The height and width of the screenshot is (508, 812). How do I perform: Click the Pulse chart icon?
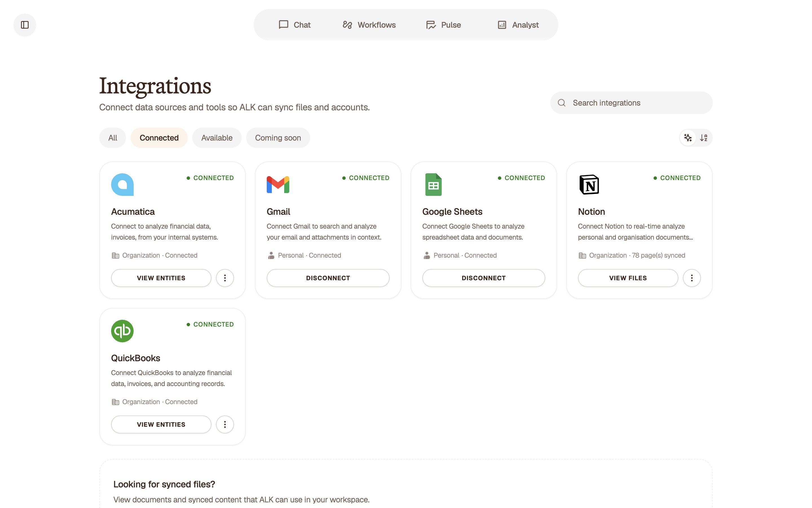[x=431, y=25]
